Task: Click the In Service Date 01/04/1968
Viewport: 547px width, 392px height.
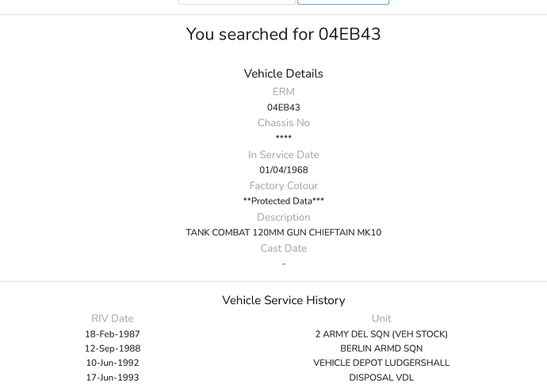Action: 283,169
